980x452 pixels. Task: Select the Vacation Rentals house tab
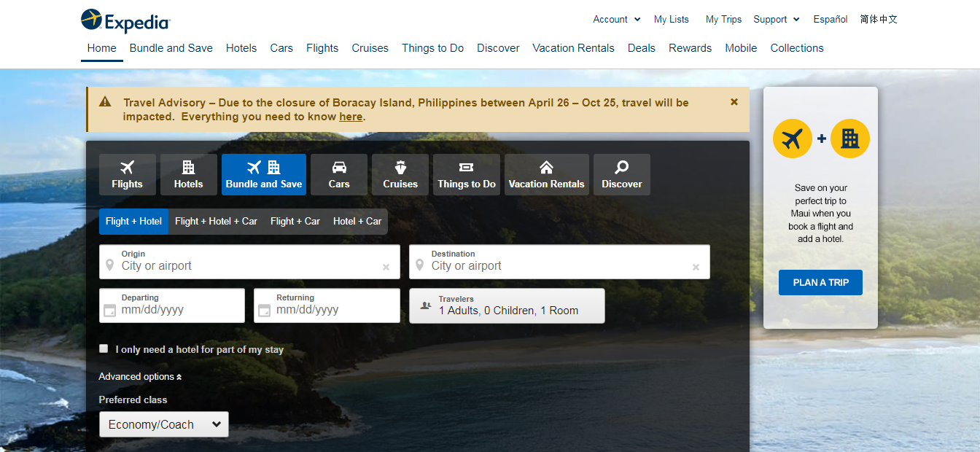tap(547, 175)
